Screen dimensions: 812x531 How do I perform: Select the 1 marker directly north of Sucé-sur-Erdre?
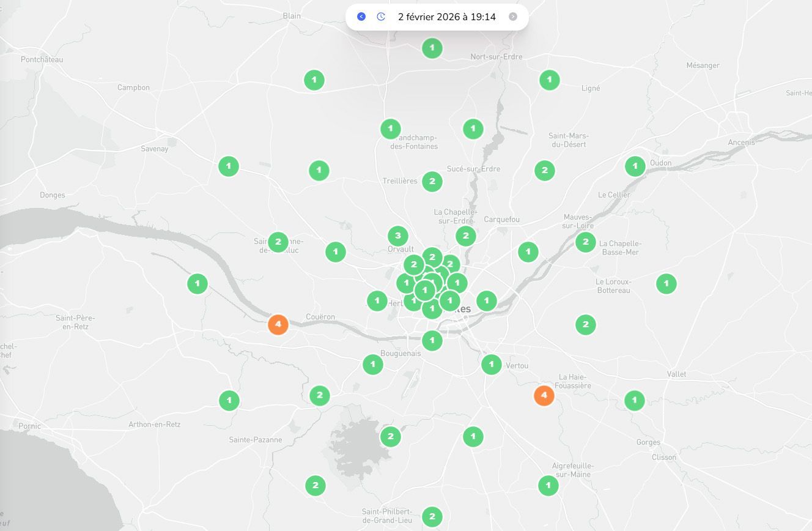point(473,128)
